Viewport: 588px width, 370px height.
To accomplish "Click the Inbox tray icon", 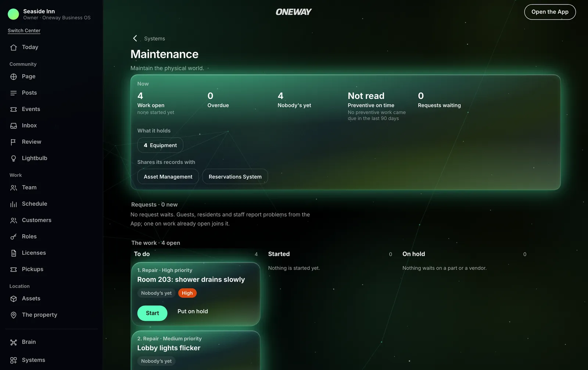I will 14,126.
